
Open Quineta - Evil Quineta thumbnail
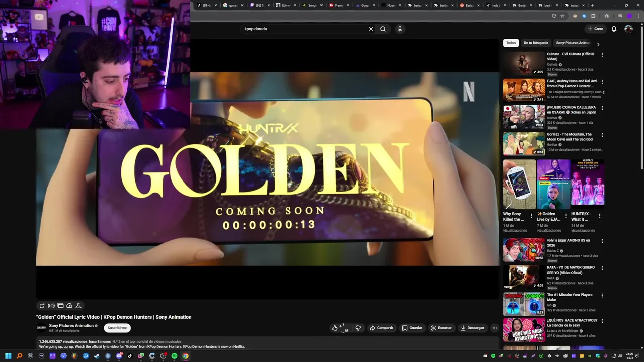pyautogui.click(x=524, y=63)
